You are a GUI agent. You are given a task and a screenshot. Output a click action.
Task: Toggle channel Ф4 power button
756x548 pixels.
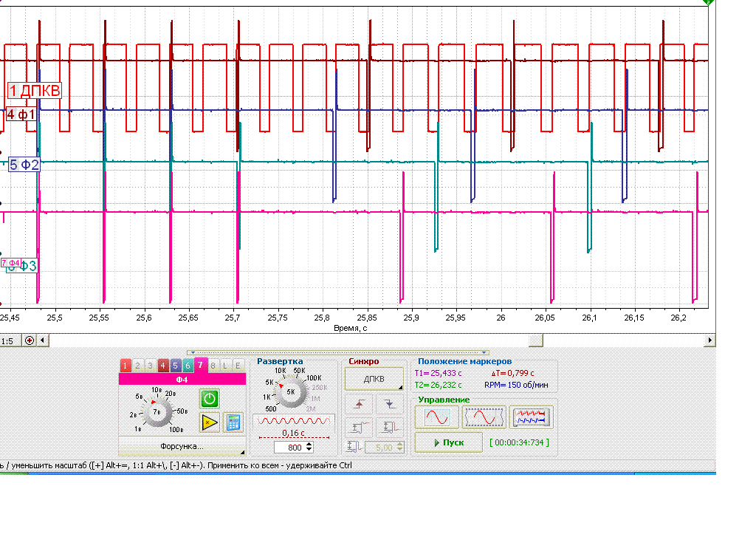point(209,399)
